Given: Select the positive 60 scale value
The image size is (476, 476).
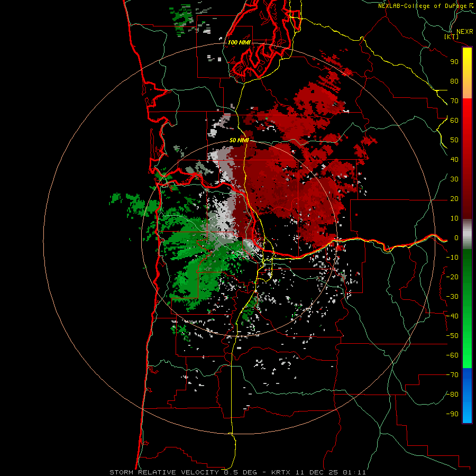Looking at the screenshot, I should coord(454,121).
